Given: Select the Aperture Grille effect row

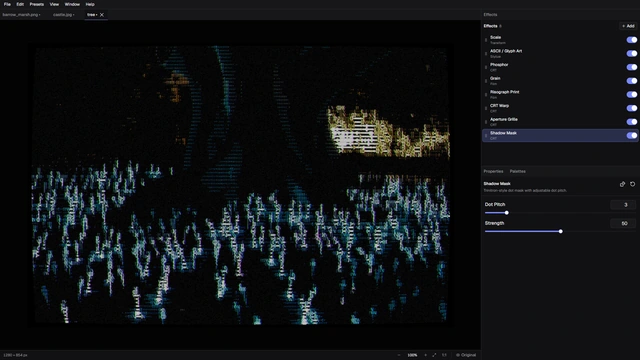Looking at the screenshot, I should pyautogui.click(x=560, y=122).
